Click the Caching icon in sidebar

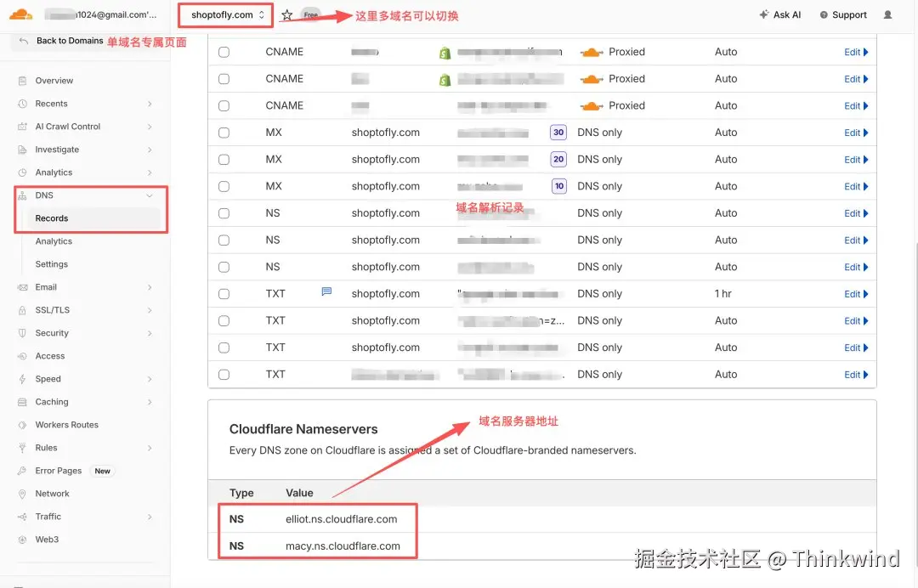(x=22, y=402)
